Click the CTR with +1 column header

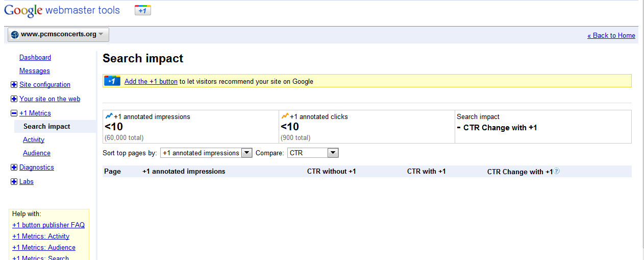427,171
